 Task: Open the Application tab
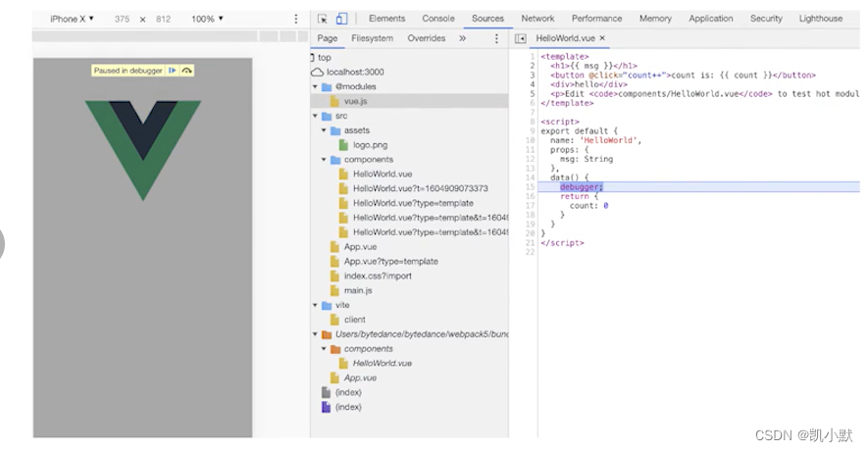(711, 19)
